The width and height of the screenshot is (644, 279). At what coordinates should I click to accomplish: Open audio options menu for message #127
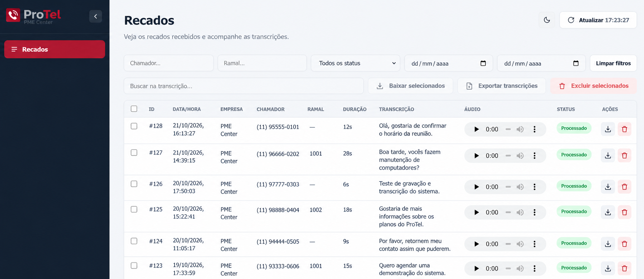(x=535, y=156)
